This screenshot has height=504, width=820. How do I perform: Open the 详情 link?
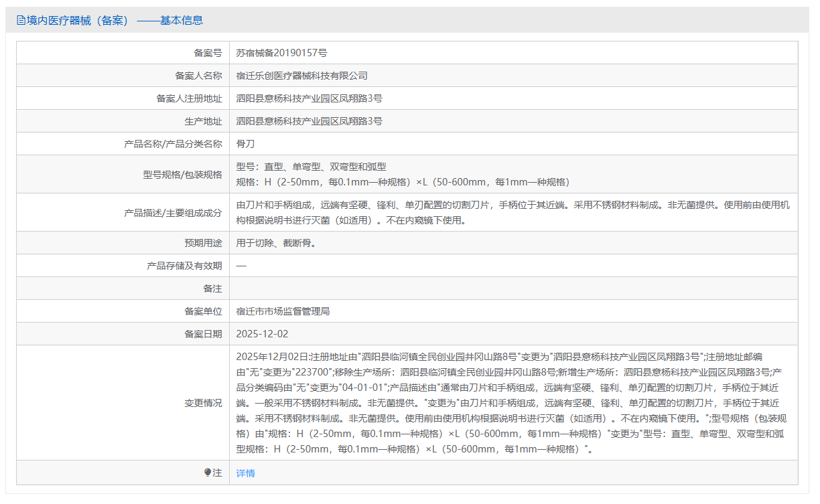click(x=246, y=473)
